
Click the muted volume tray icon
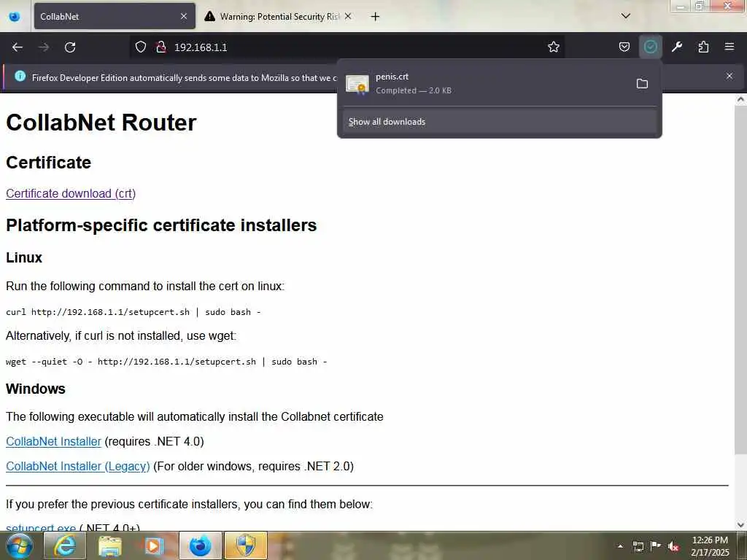[x=673, y=546]
